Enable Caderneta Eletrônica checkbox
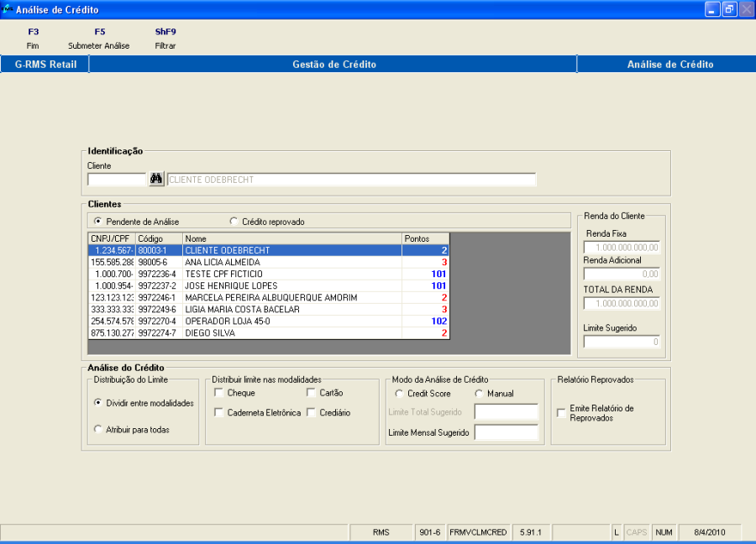The width and height of the screenshot is (756, 544). pyautogui.click(x=219, y=413)
